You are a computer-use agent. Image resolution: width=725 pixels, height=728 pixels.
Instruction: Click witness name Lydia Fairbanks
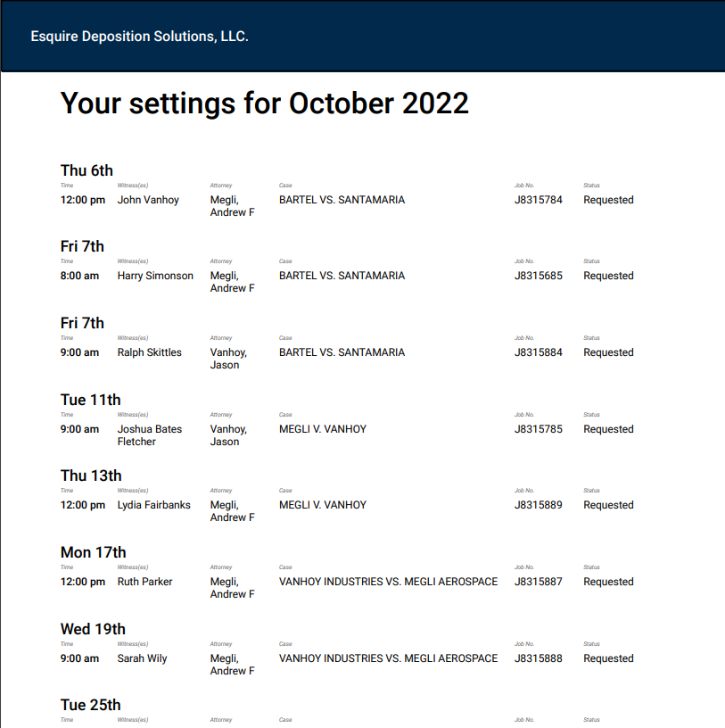(153, 505)
